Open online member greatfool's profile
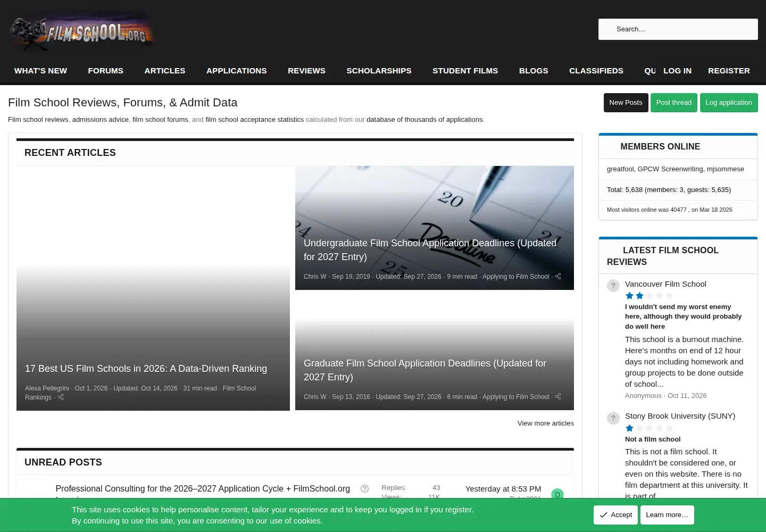Viewport: 766px width, 532px height. point(620,169)
